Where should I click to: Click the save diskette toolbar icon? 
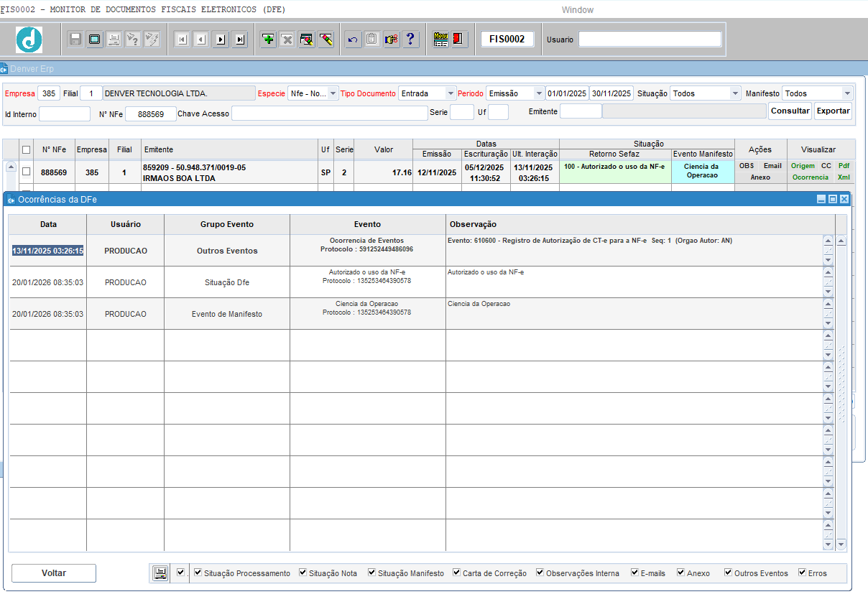(x=75, y=39)
